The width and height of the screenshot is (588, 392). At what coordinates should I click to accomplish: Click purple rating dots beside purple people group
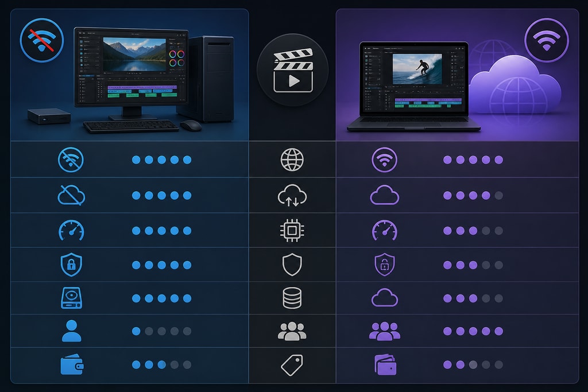(x=473, y=331)
